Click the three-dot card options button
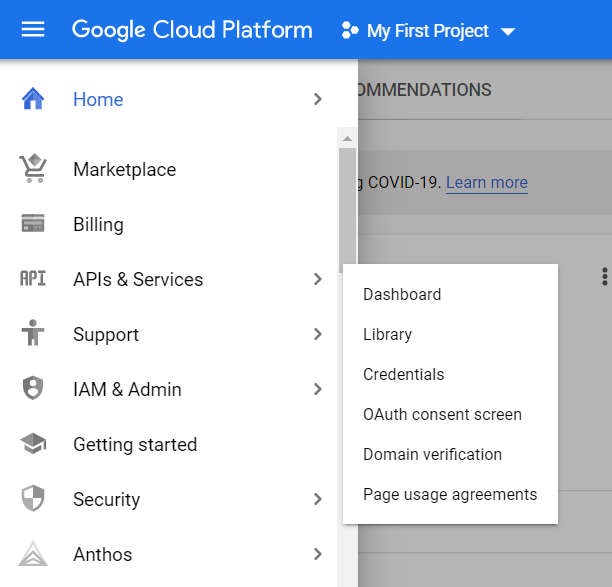 click(x=603, y=277)
